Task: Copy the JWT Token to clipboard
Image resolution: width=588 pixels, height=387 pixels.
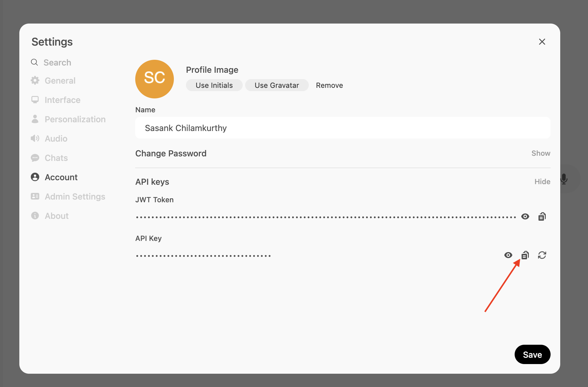Action: [x=542, y=216]
